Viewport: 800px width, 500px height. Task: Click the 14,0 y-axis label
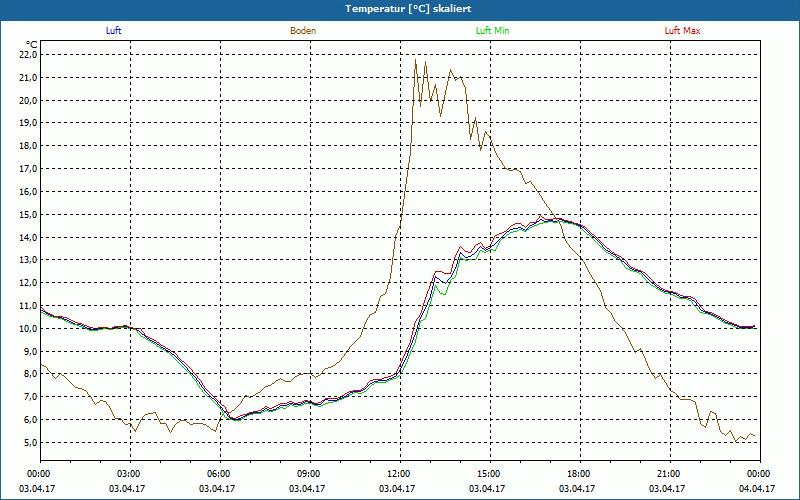coord(29,237)
